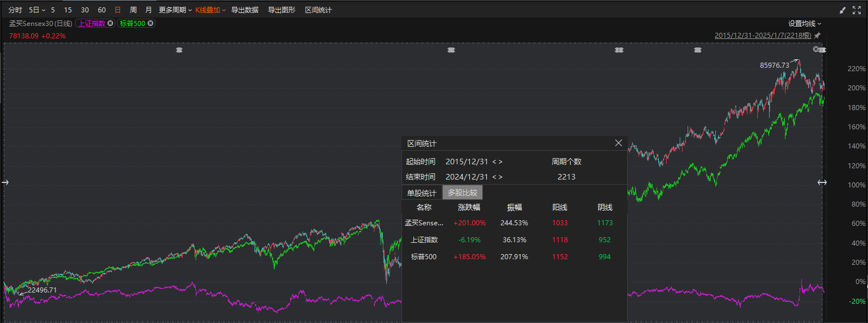Remove the 标普500 overlay with its X icon
868x323 pixels.
coord(150,23)
